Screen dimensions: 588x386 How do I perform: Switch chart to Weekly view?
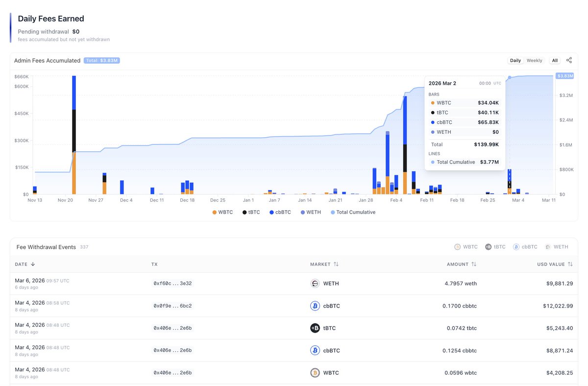pos(534,61)
